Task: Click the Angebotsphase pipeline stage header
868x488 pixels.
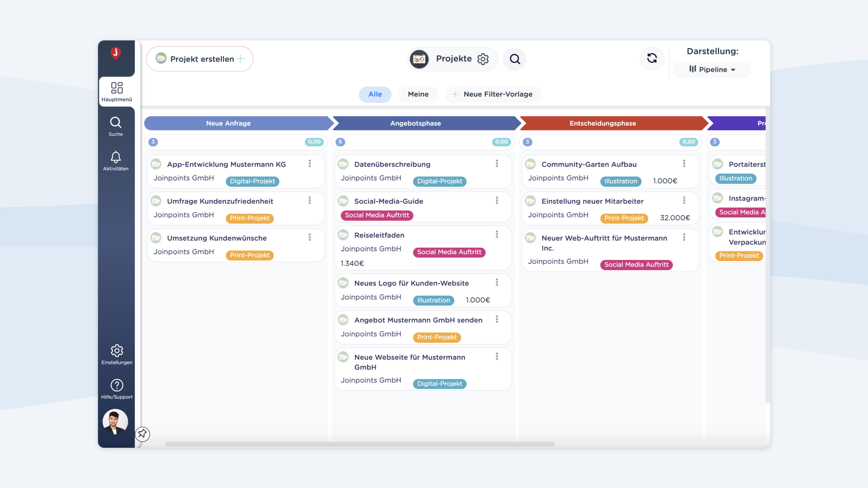Action: point(415,123)
